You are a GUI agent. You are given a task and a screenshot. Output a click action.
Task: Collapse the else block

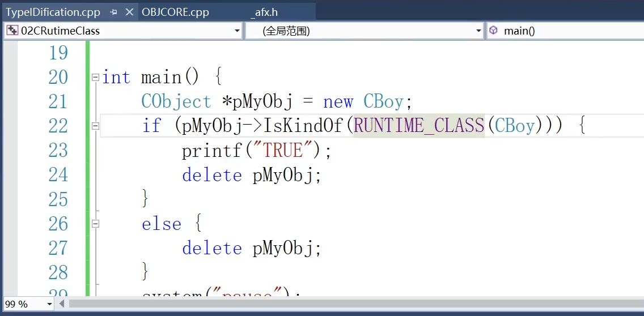[x=95, y=224]
